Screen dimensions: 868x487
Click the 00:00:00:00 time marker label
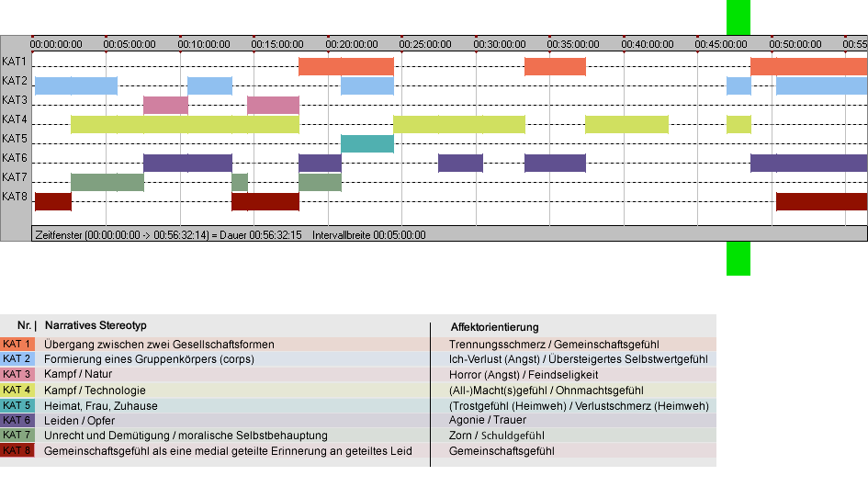click(56, 44)
